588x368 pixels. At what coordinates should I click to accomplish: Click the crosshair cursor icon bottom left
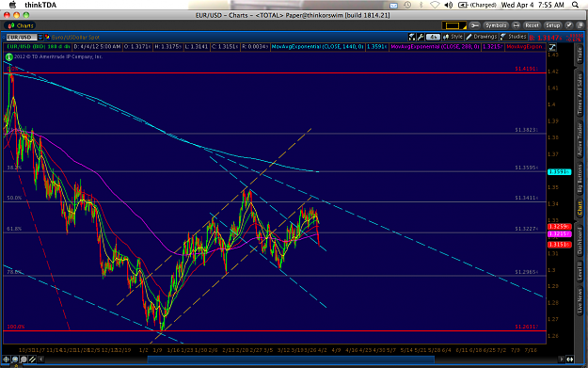(x=7, y=360)
